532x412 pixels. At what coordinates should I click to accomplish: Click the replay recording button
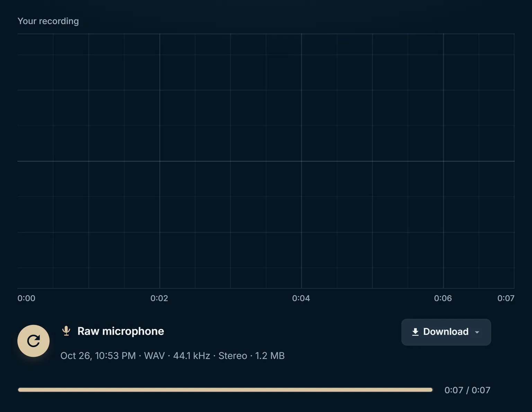coord(34,341)
